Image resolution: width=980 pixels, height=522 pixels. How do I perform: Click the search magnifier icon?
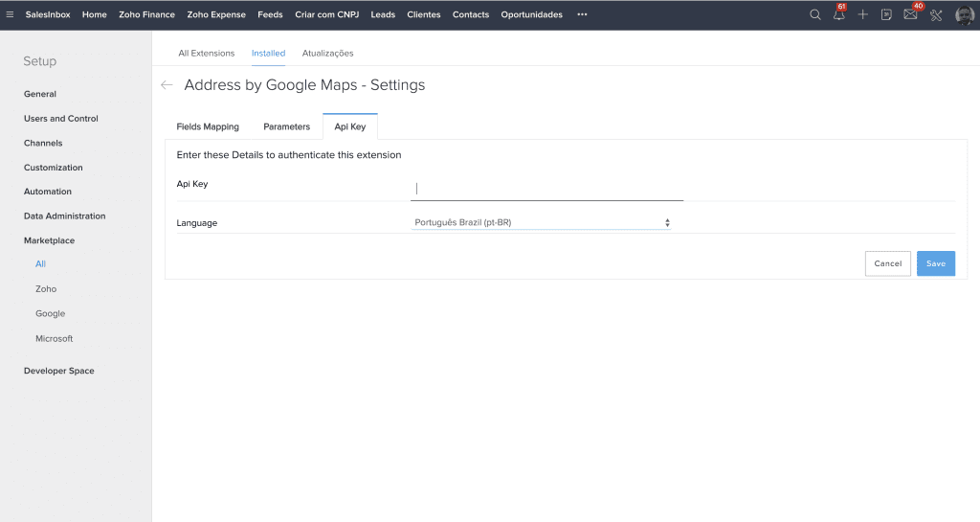815,14
